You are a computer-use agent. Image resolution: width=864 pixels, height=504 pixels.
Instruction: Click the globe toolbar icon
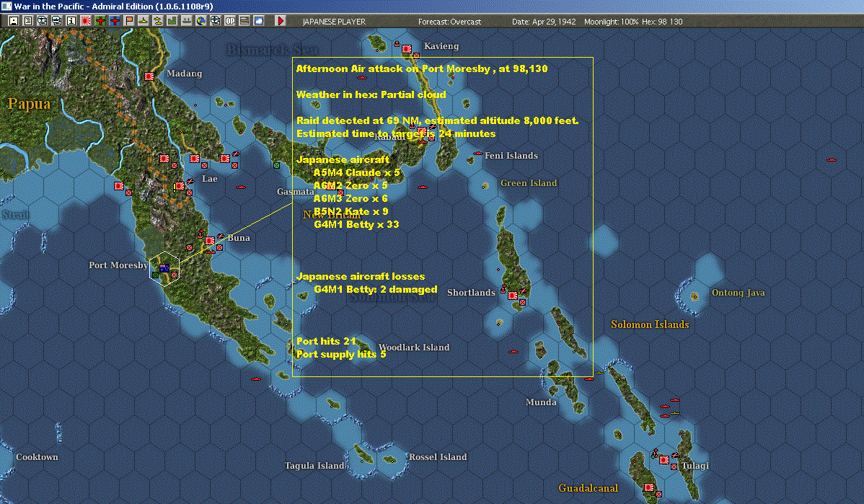pyautogui.click(x=201, y=21)
